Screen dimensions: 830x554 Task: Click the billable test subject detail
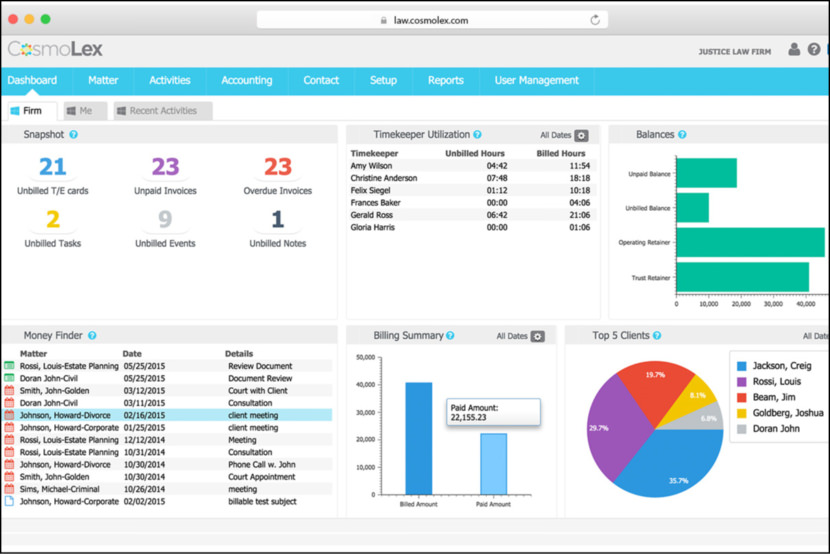click(x=262, y=501)
